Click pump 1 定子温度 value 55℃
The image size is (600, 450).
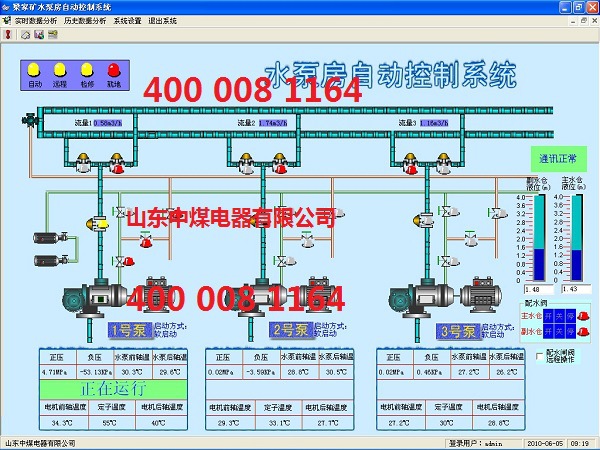click(x=110, y=423)
